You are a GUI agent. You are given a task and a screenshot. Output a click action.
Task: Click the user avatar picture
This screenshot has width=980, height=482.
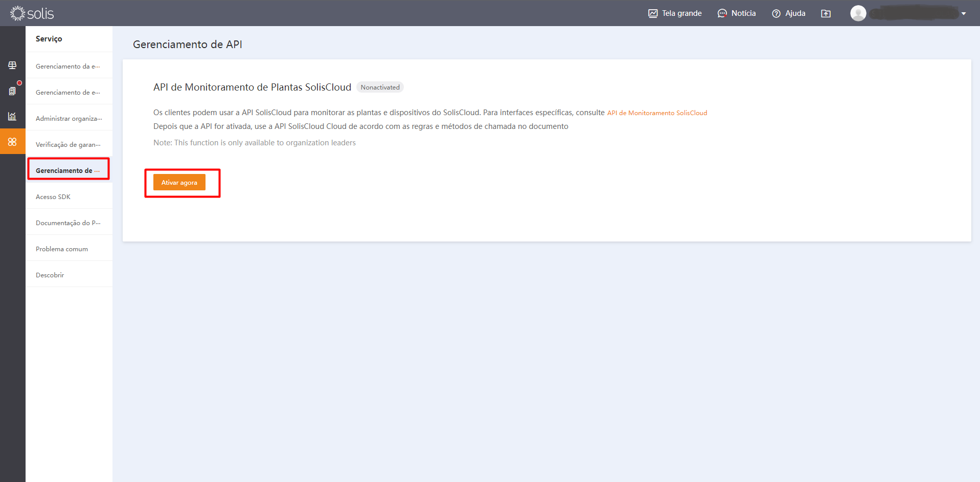[x=858, y=13]
